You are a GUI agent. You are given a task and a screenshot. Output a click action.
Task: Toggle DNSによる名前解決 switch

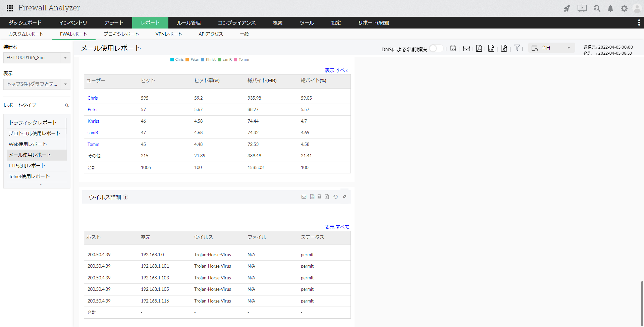436,48
